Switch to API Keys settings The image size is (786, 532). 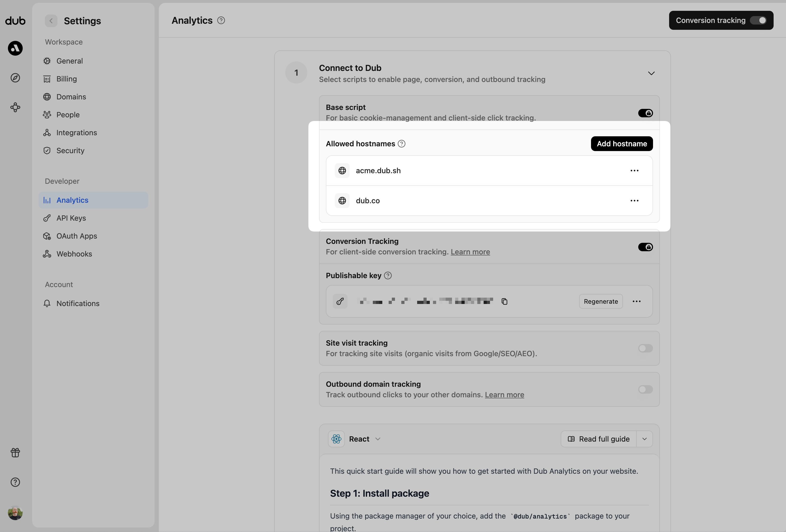71,218
